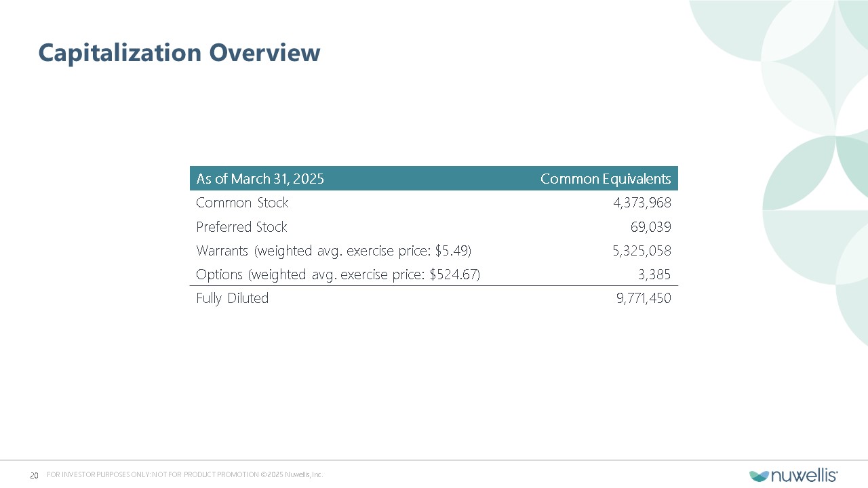This screenshot has width=868, height=488.
Task: Click the Capitalization Overview title
Action: 179,52
